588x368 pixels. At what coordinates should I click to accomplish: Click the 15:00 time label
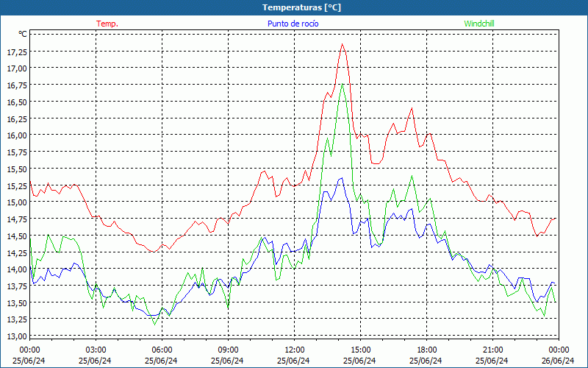click(360, 350)
